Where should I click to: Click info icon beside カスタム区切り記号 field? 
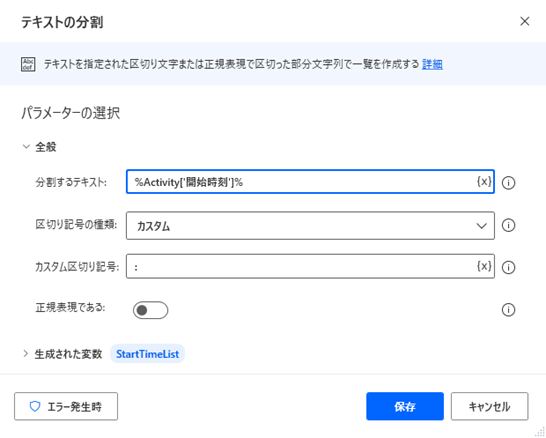coord(508,267)
